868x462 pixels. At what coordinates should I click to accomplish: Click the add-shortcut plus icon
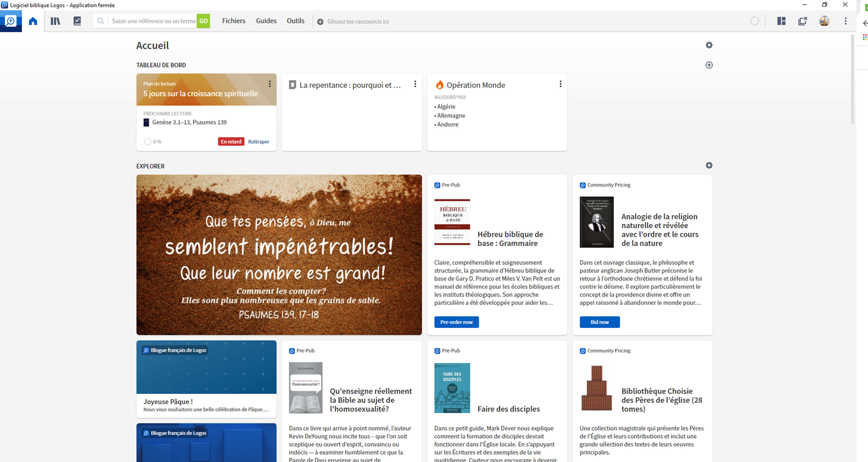coord(321,21)
